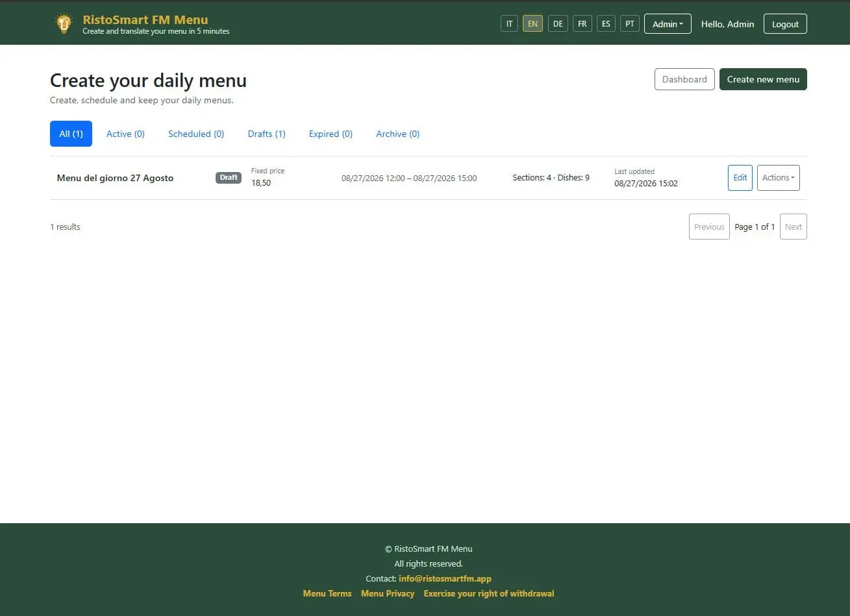Image resolution: width=850 pixels, height=616 pixels.
Task: Click the Create your daily menu heading
Action: click(148, 80)
